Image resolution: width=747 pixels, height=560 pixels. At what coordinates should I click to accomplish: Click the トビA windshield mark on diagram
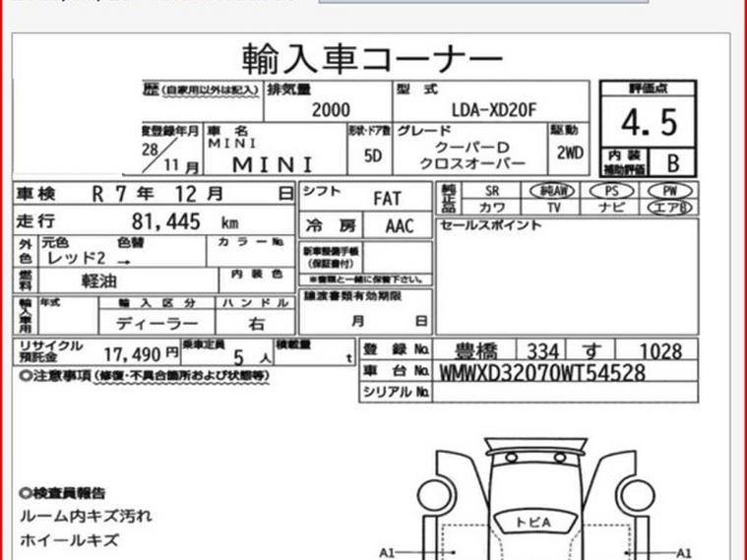pos(533,523)
